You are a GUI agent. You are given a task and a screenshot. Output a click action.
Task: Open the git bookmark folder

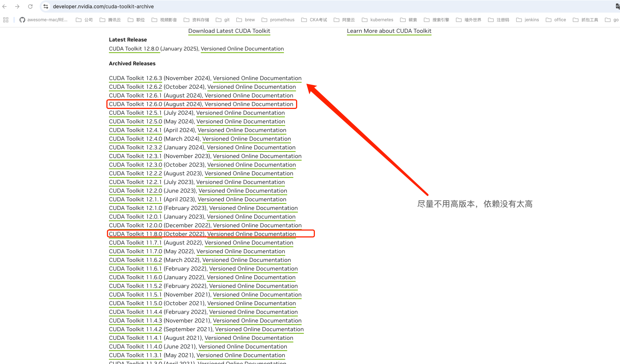(x=223, y=20)
